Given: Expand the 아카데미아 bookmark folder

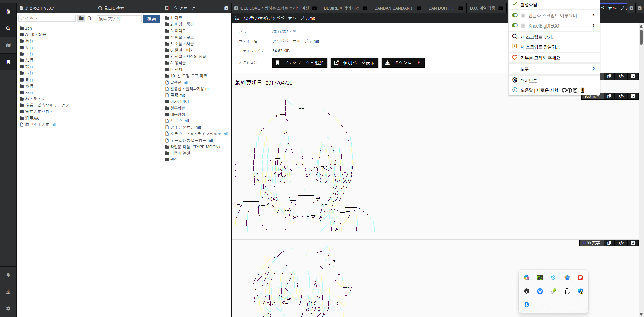Looking at the screenshot, I should [177, 102].
